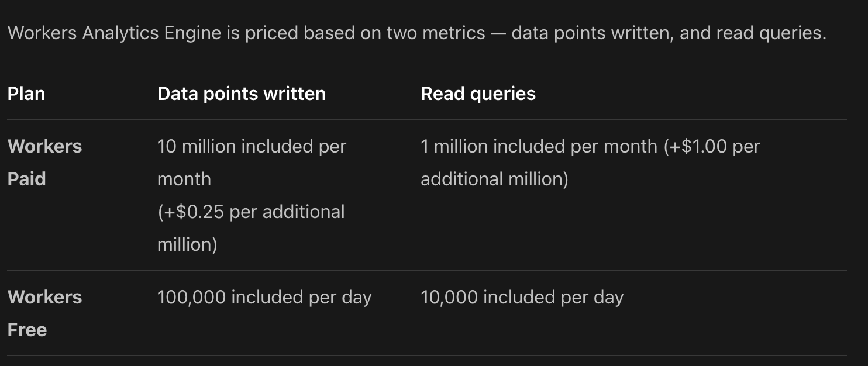Image resolution: width=868 pixels, height=366 pixels.
Task: Select the "Workers Free" row label
Action: [44, 313]
